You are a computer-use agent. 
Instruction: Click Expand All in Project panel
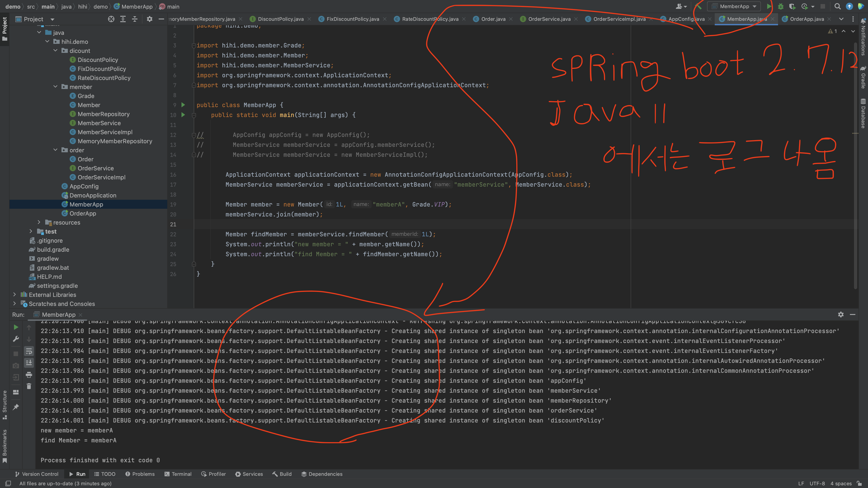click(x=123, y=19)
